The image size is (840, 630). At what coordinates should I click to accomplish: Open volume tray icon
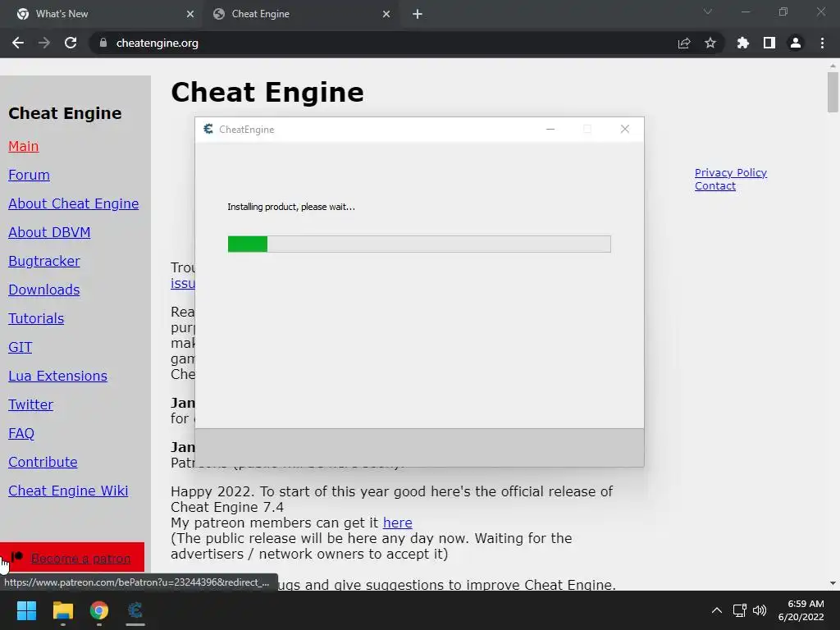pos(760,610)
